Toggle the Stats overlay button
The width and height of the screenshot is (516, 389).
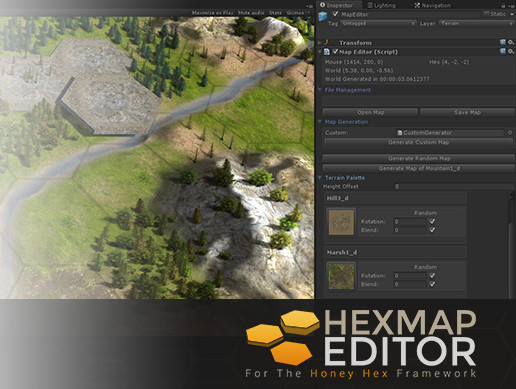pos(275,13)
